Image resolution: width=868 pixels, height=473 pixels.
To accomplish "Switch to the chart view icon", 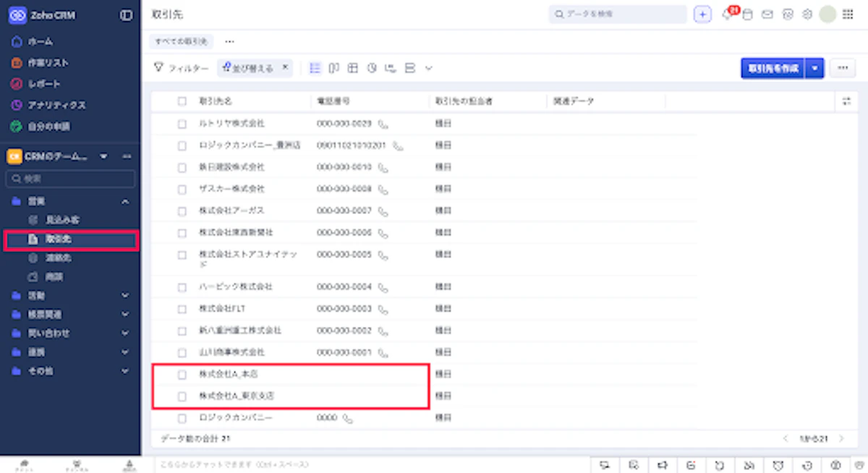I will 372,68.
